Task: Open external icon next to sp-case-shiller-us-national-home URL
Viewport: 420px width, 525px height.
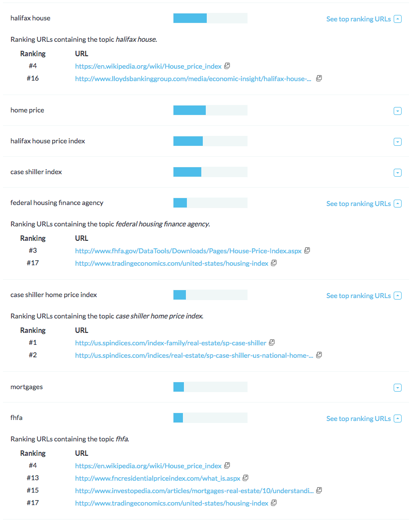Action: point(319,355)
